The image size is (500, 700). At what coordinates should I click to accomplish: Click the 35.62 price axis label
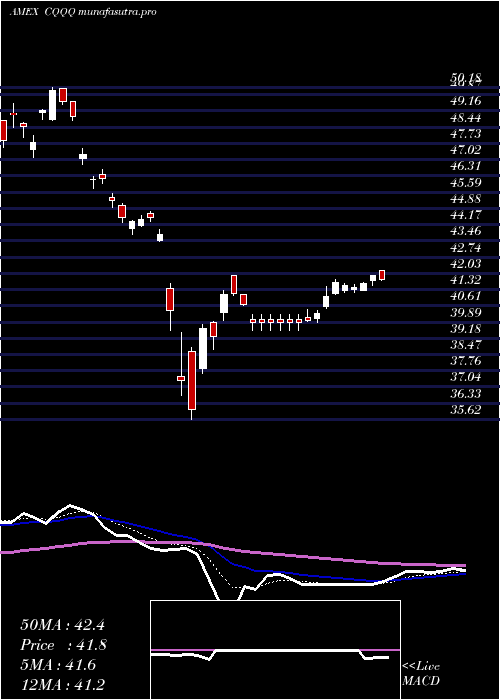click(466, 409)
